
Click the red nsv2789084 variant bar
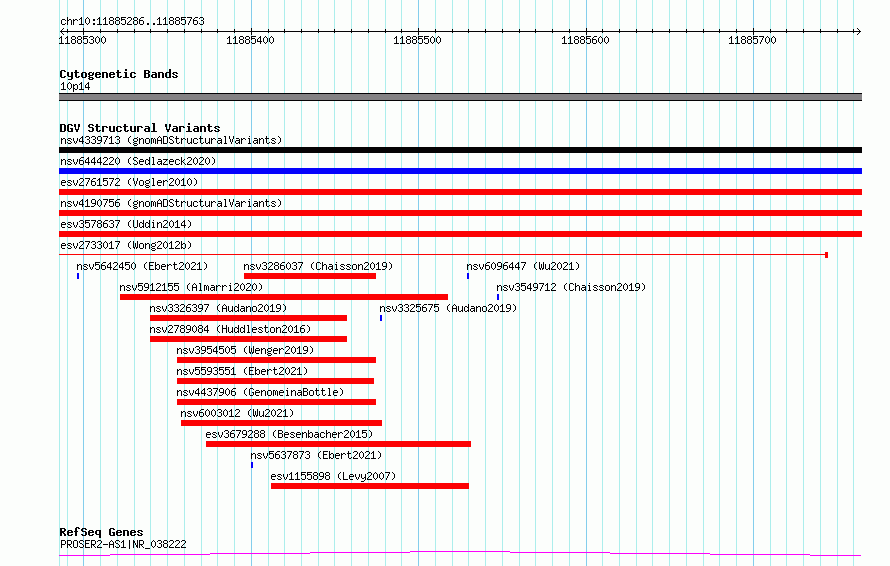pyautogui.click(x=249, y=339)
